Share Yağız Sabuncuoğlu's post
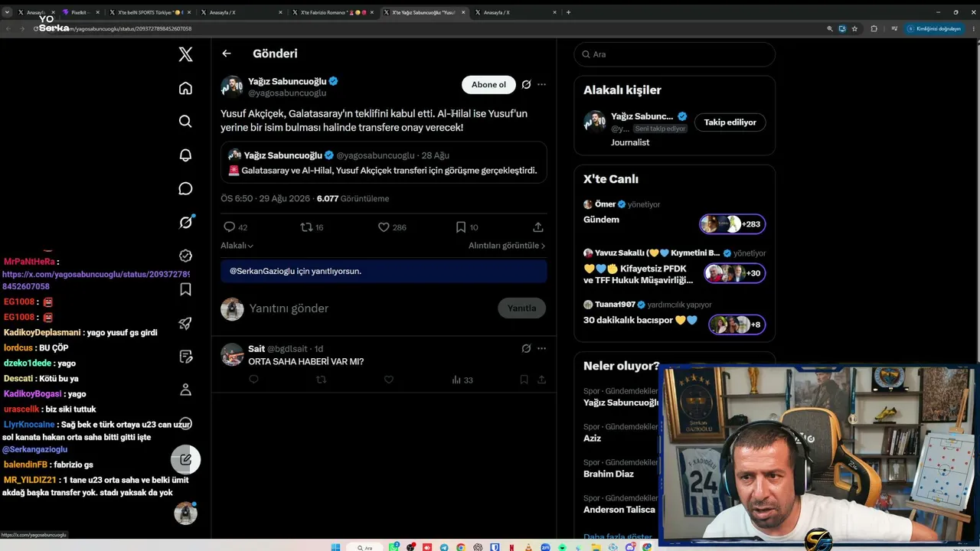The width and height of the screenshot is (980, 551). [538, 227]
